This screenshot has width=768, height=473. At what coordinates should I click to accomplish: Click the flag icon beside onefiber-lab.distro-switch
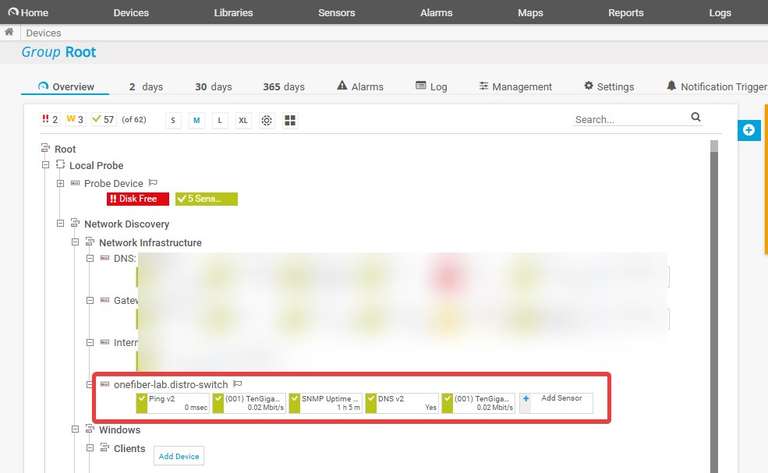click(238, 383)
